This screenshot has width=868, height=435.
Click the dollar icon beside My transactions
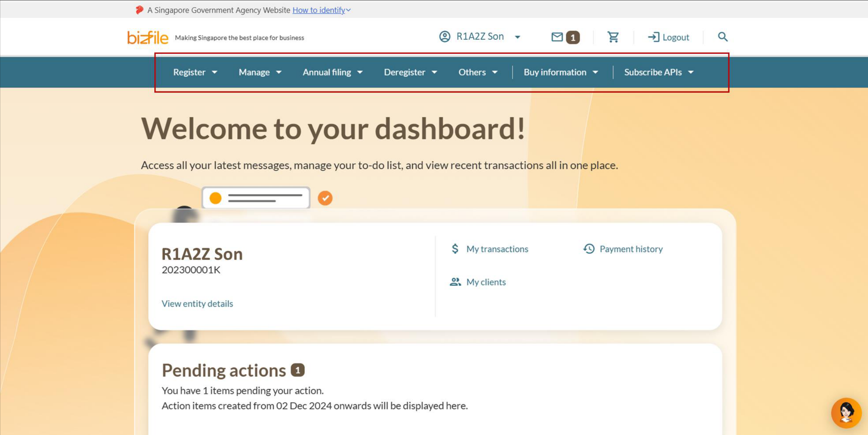point(455,249)
